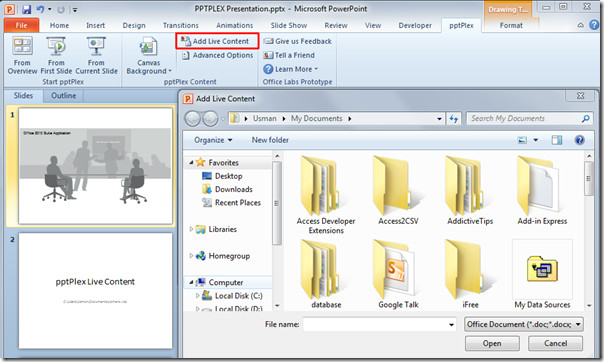Switch to the Review tab
Image resolution: width=604 pixels, height=362 pixels.
336,25
